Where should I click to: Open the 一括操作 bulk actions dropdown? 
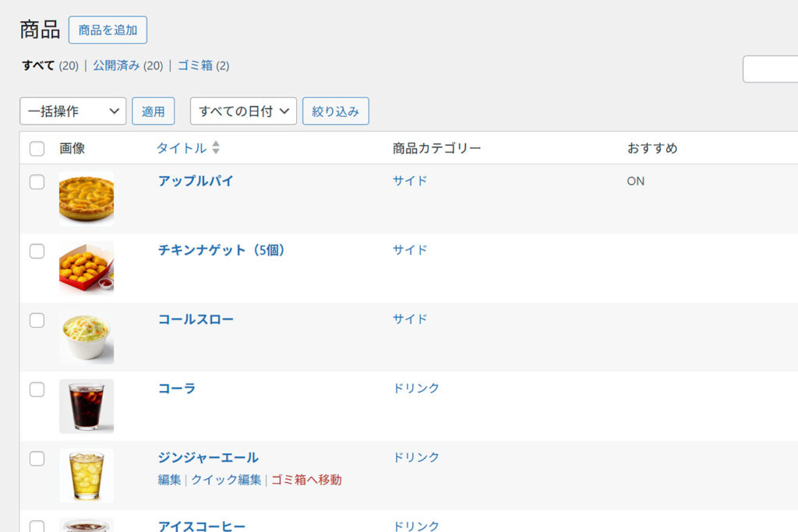[x=72, y=111]
